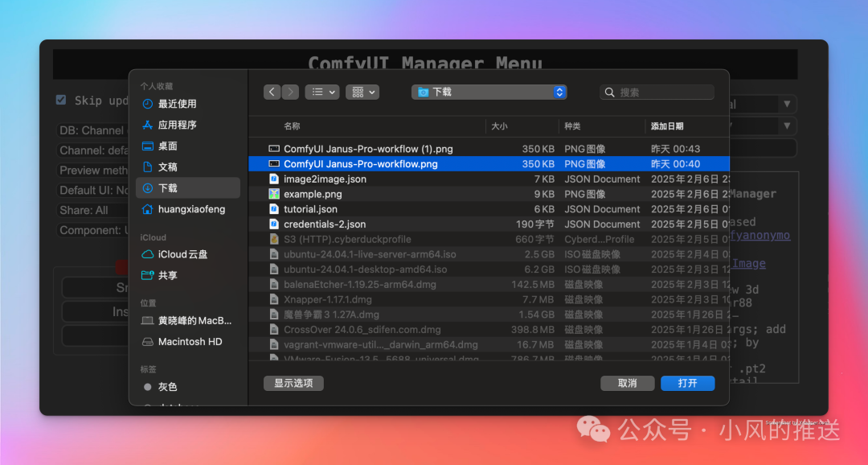The image size is (868, 465).
Task: Click 魔兽争霸 3 1.27A.dmg row
Action: (489, 315)
